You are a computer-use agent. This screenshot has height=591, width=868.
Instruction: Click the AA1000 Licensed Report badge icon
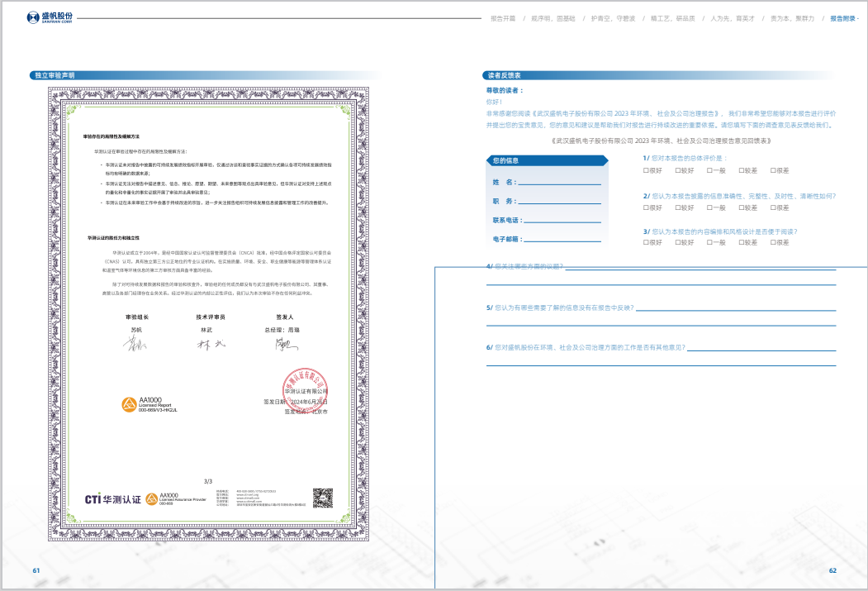[129, 404]
